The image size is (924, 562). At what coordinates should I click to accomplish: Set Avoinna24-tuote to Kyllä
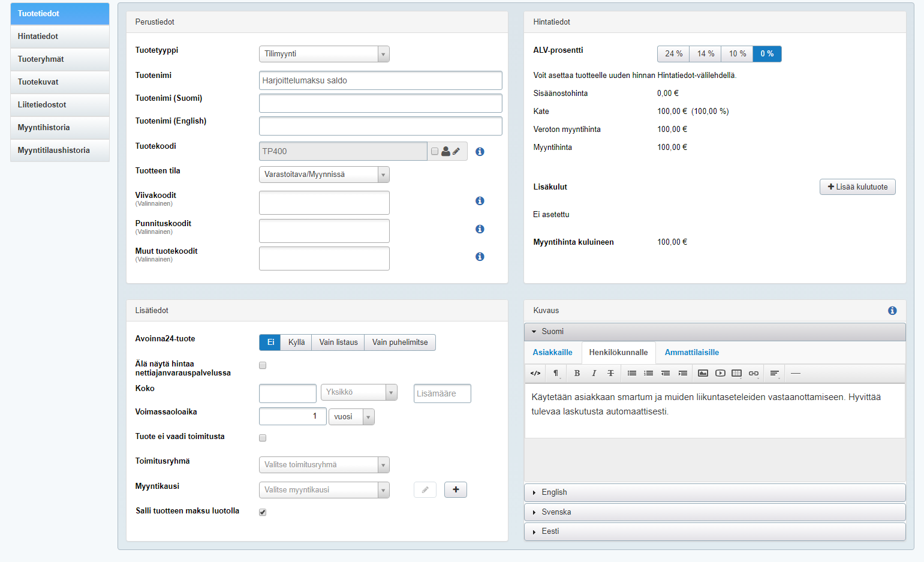pos(296,342)
